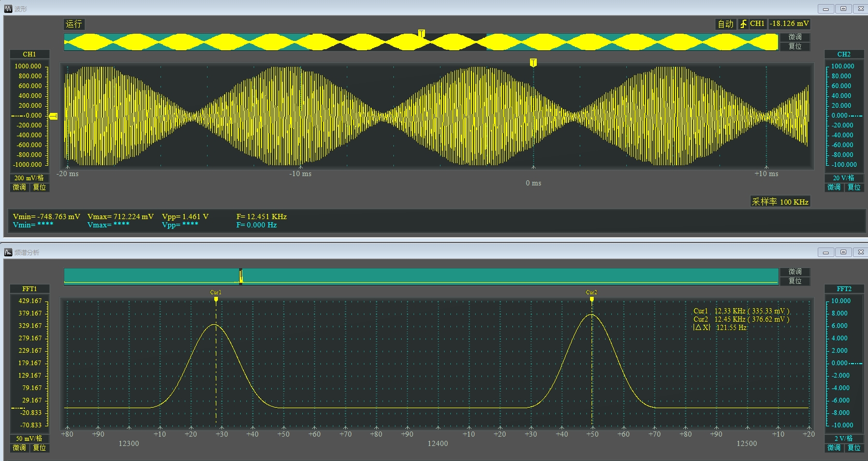Click the trigger level -18.126 mV value
868x461 pixels.
(x=789, y=24)
